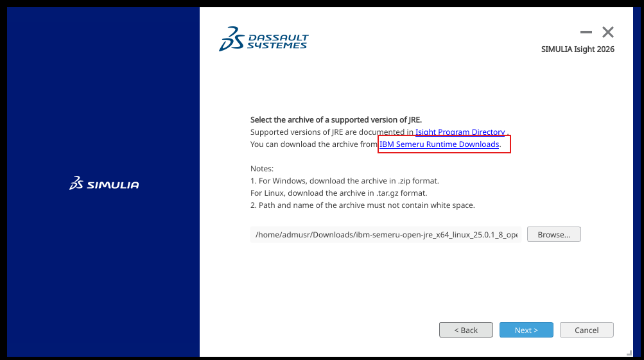Click Next to continue installation
644x360 pixels.
(526, 330)
